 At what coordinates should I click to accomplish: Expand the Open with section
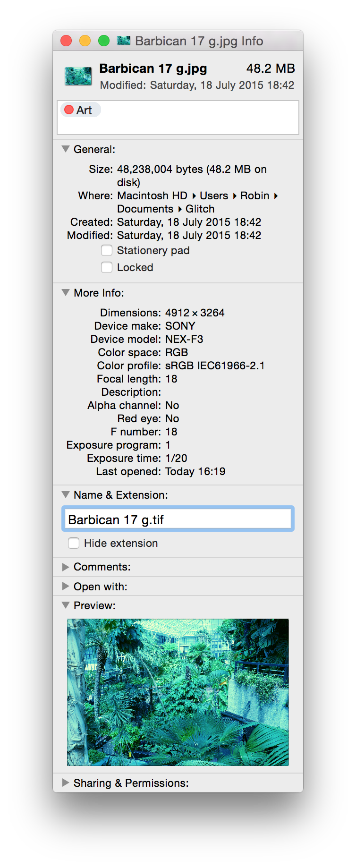66,587
